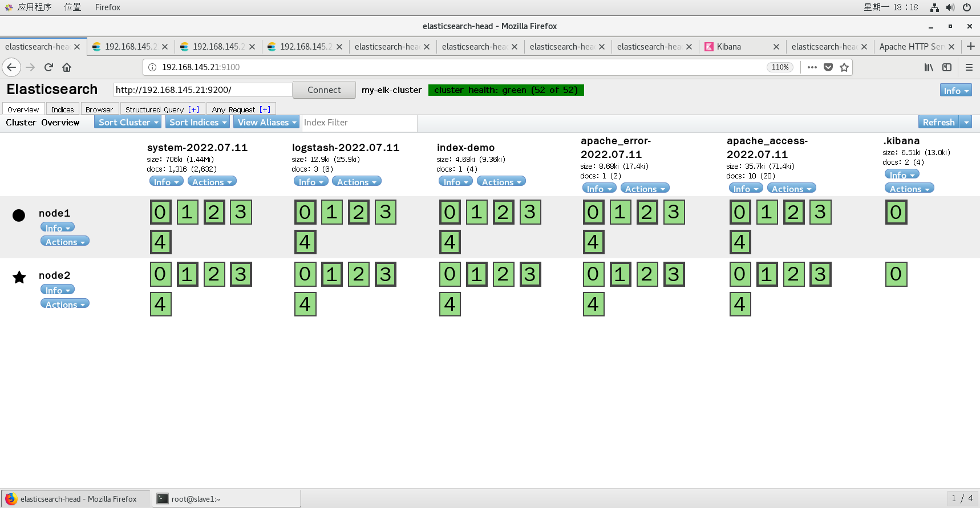The image size is (980, 508).
Task: Switch to Browser tab
Action: [x=99, y=109]
